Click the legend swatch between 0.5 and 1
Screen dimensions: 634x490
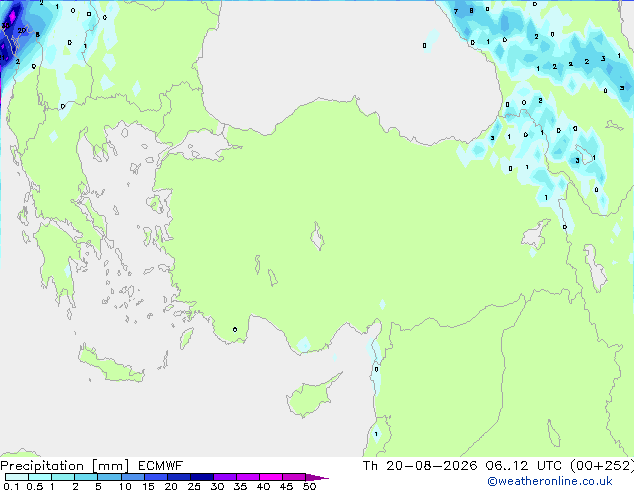click(40, 477)
